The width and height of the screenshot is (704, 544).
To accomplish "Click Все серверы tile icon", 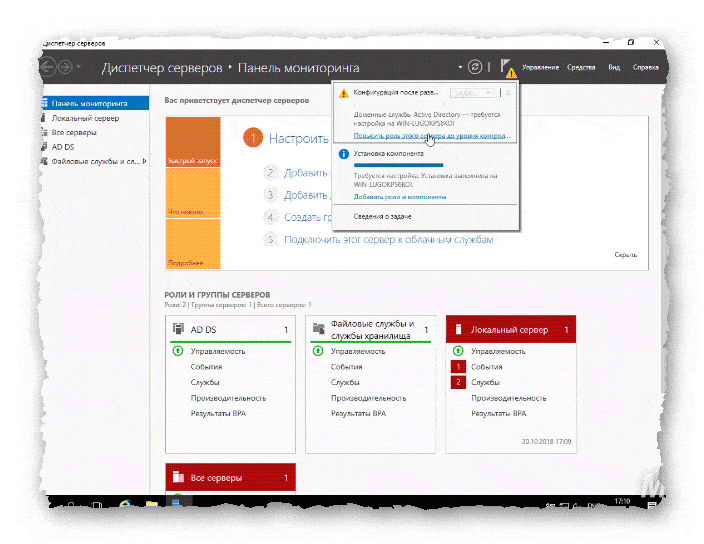I will pos(179,477).
